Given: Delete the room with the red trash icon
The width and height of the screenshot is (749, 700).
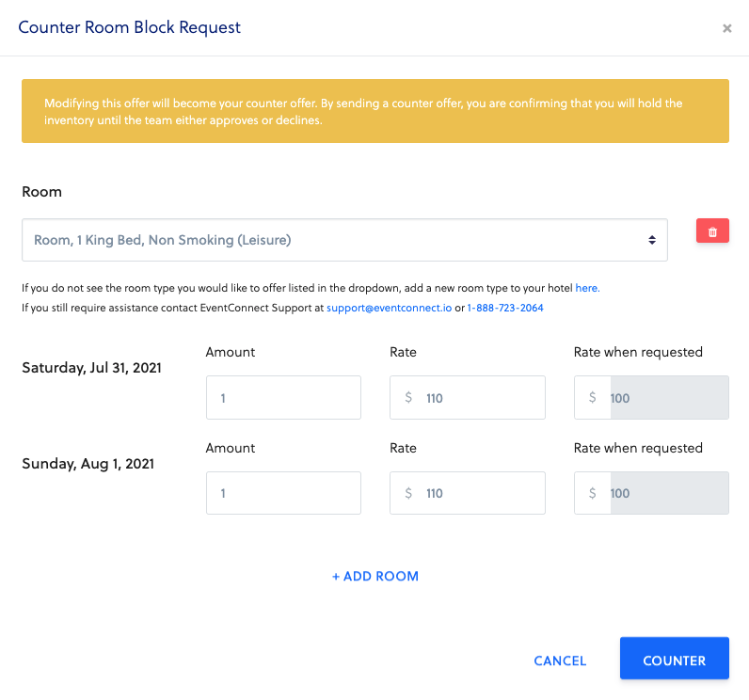Looking at the screenshot, I should click(x=712, y=231).
